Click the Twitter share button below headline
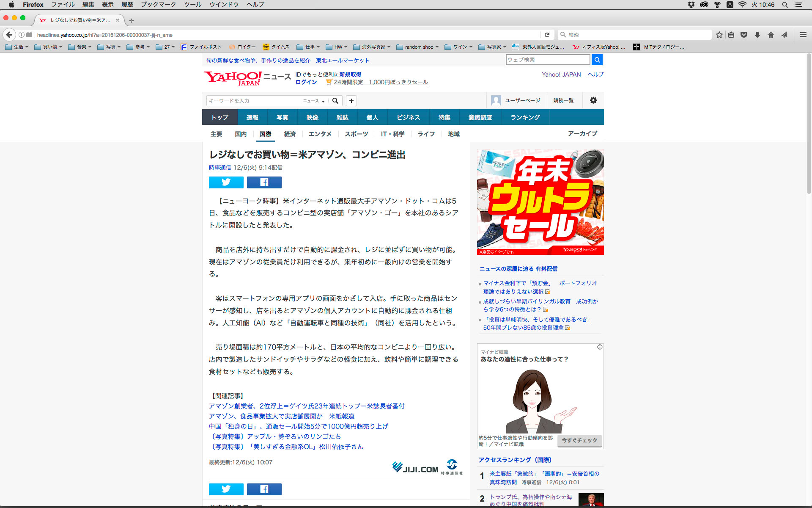Viewport: 812px width, 508px height. [226, 182]
